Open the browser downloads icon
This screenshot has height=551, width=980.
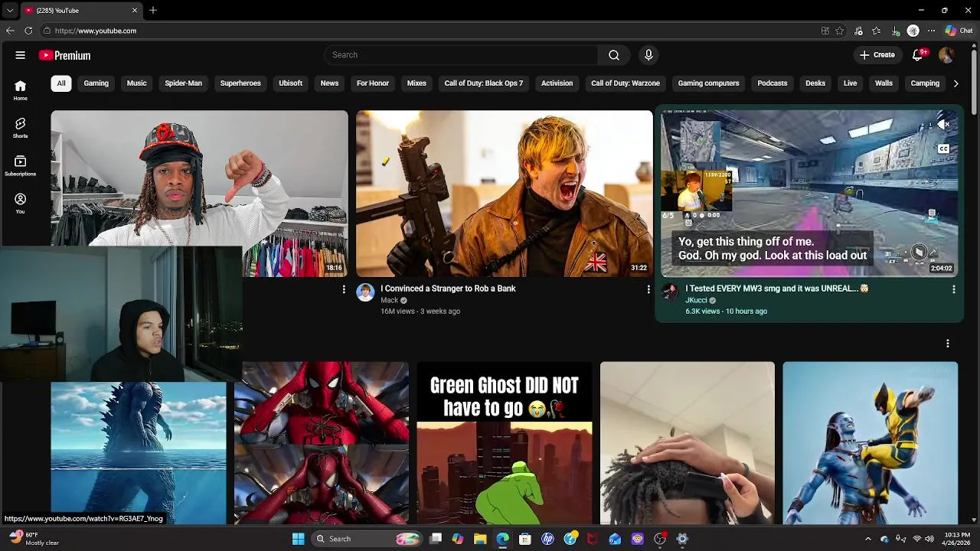(x=895, y=31)
